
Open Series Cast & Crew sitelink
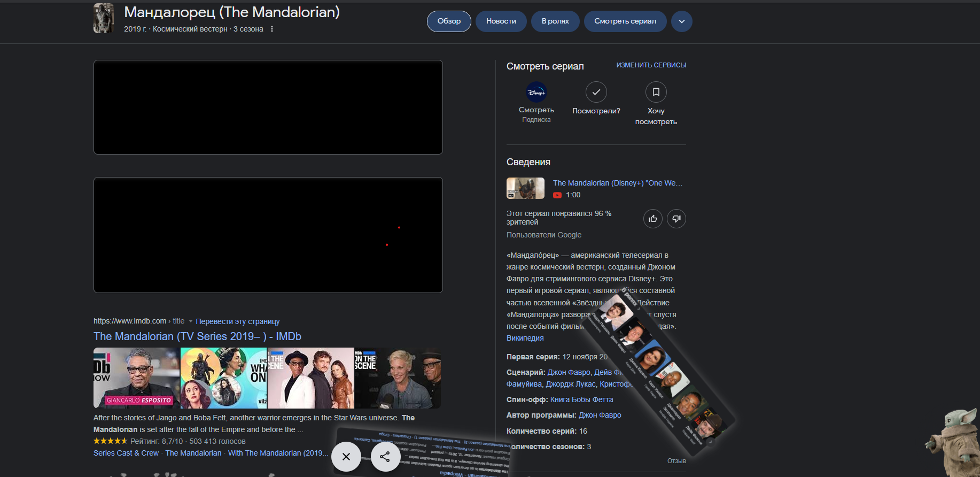(126, 453)
